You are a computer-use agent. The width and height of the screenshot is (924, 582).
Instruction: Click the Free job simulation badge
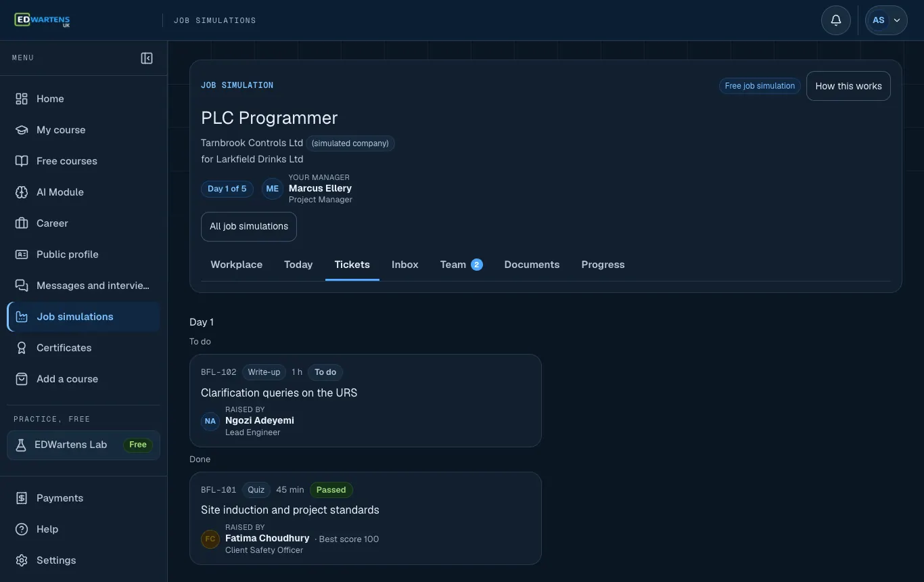pos(760,86)
